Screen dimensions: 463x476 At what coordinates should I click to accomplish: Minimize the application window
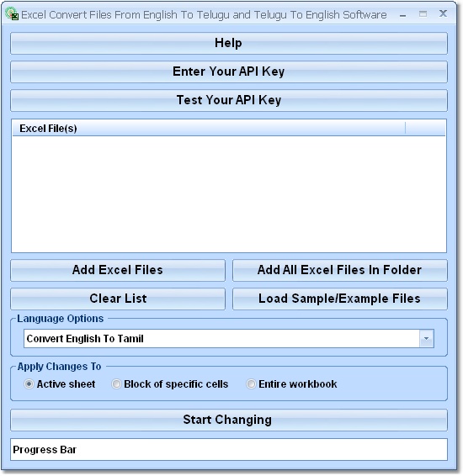[x=403, y=14]
